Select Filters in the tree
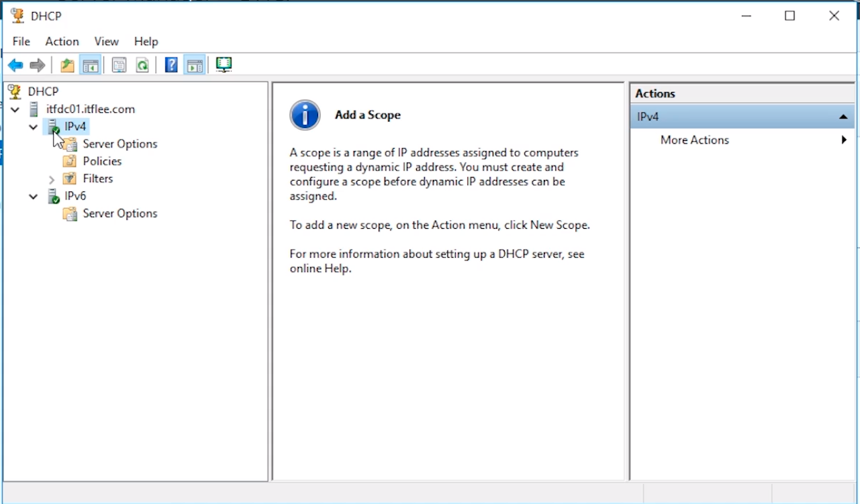The image size is (860, 504). [98, 179]
